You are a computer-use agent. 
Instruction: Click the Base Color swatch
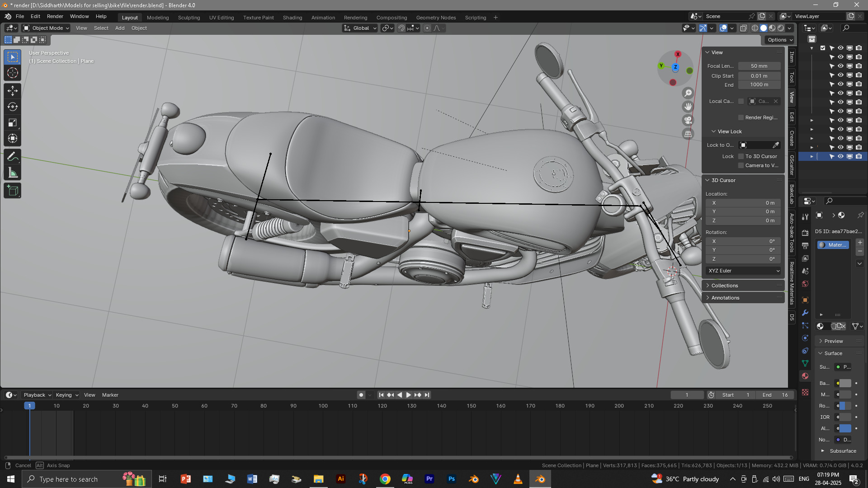click(845, 383)
